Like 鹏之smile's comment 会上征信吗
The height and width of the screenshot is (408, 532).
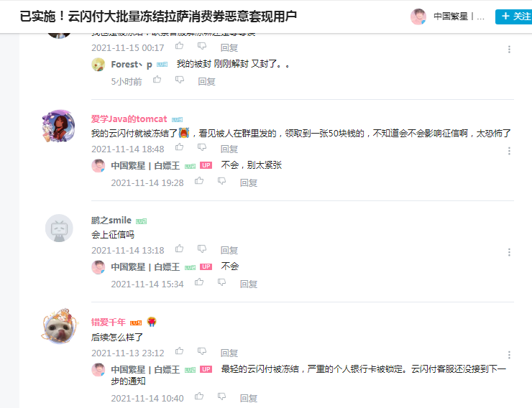[180, 249]
